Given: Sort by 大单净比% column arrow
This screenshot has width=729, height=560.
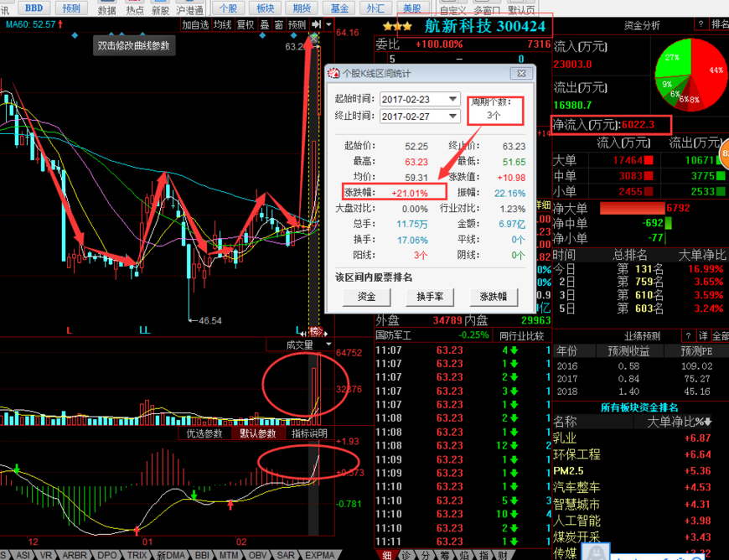Looking at the screenshot, I should (708, 422).
